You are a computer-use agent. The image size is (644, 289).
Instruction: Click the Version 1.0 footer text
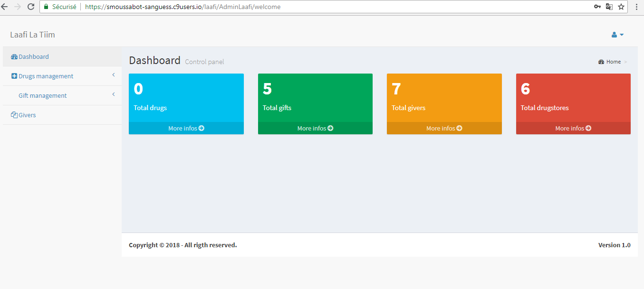(x=614, y=245)
